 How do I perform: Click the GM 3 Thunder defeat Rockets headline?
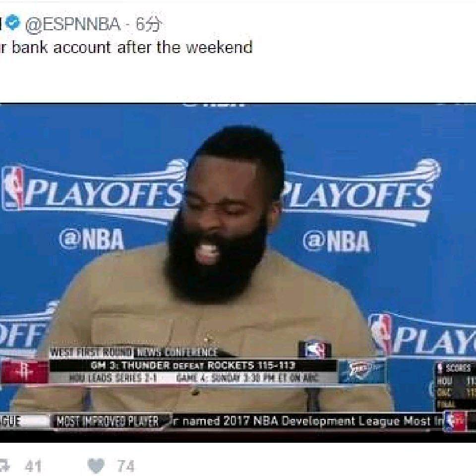193,365
